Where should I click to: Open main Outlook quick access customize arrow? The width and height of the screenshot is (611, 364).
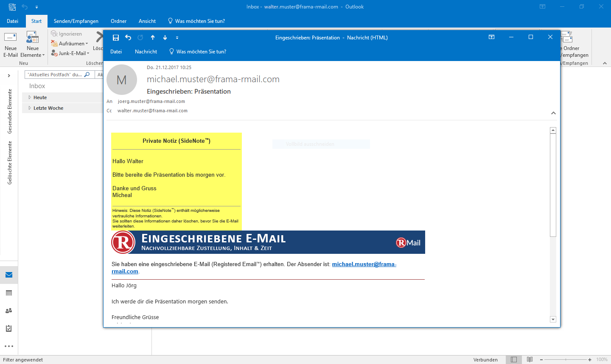click(36, 7)
